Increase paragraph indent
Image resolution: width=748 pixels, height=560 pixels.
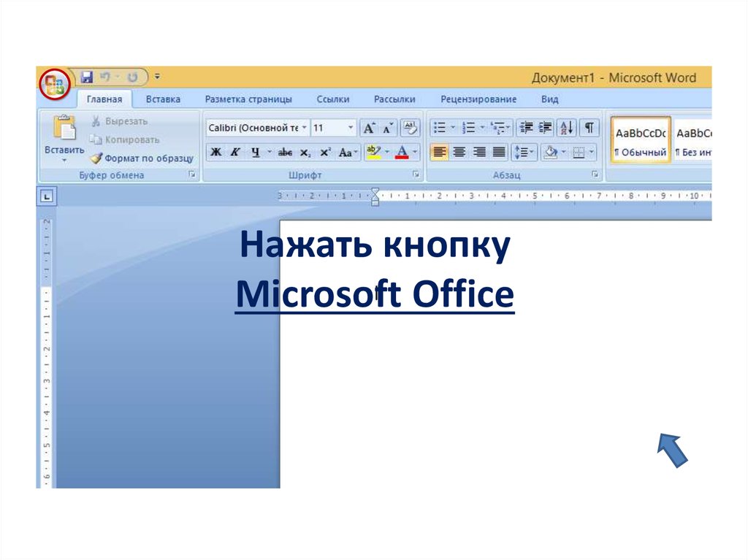coord(545,127)
